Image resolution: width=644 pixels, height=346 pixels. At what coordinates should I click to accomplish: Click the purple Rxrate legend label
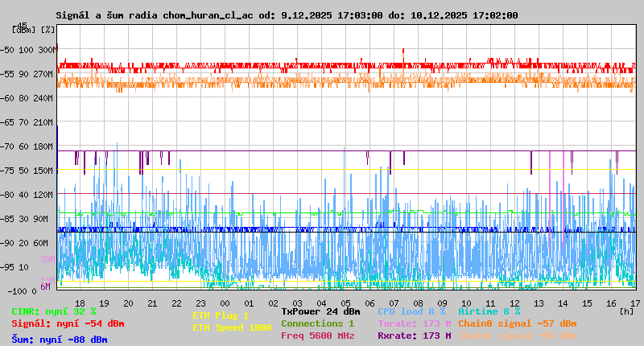(414, 336)
